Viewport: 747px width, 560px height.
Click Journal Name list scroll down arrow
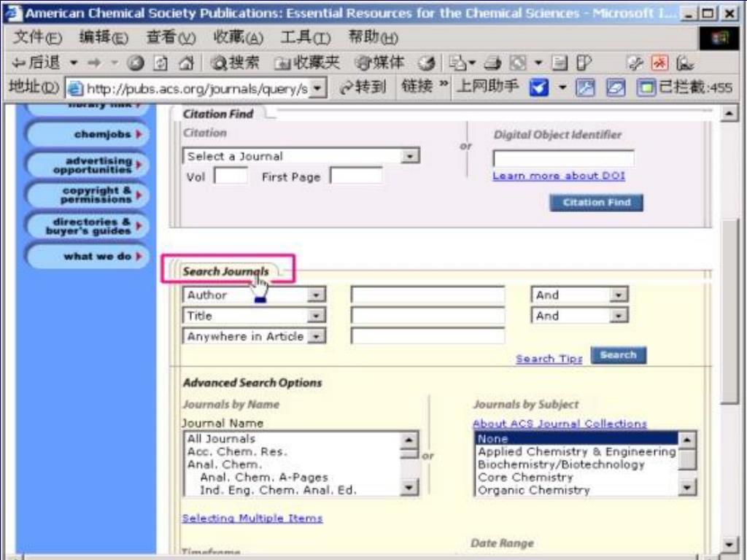coord(410,487)
